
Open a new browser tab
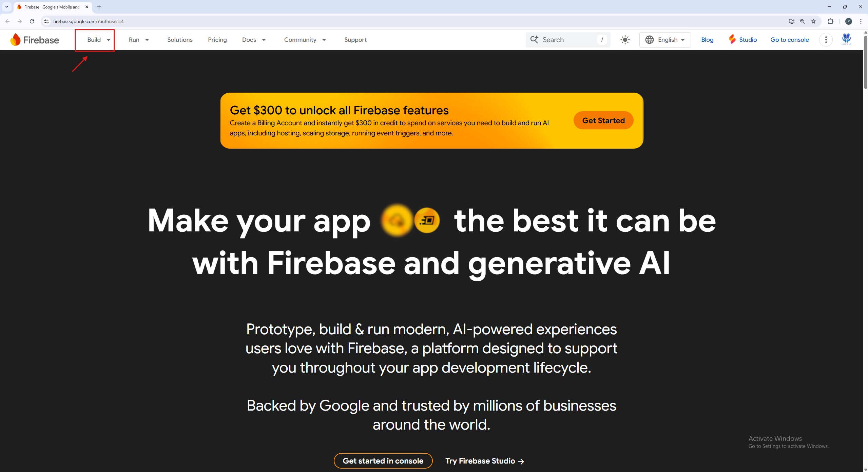[99, 7]
